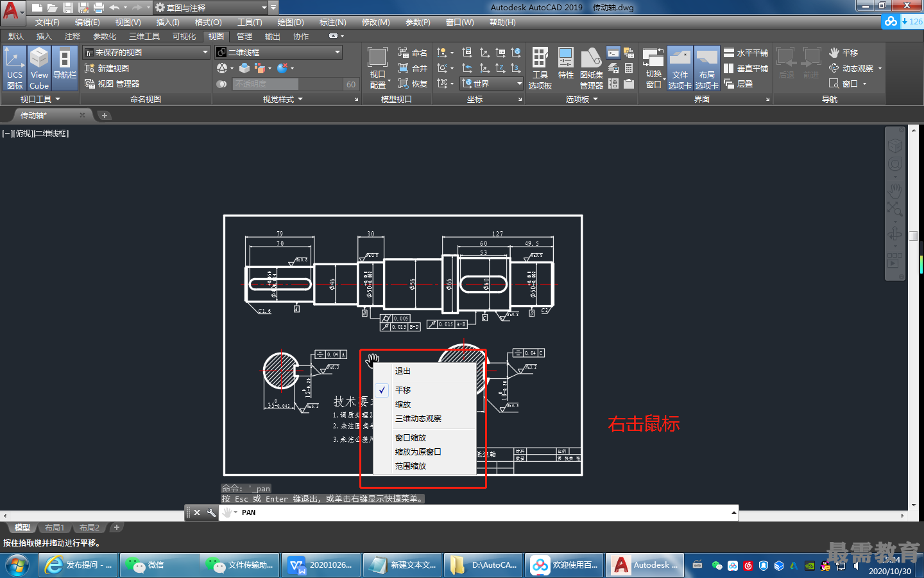Toggle the command line window icon

point(613,53)
